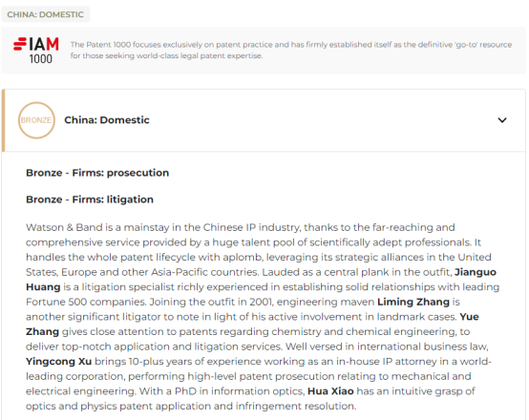Click the China: Domestic accordion heading

tap(107, 120)
